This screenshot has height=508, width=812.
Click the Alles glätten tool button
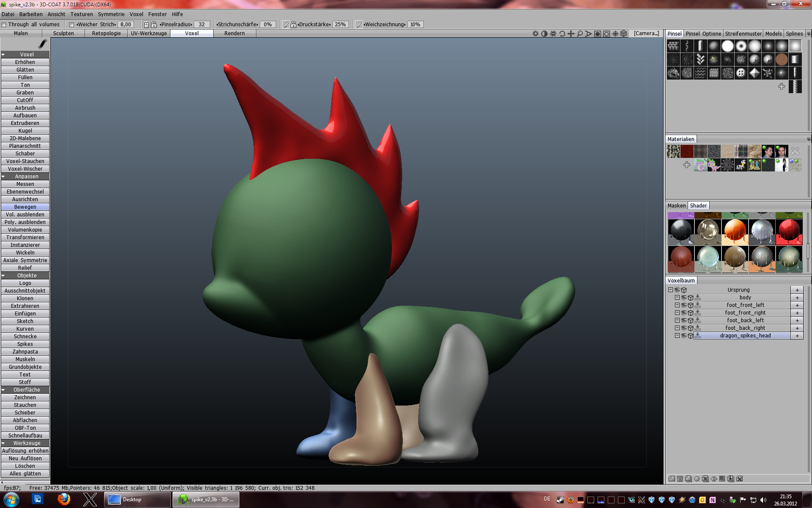[25, 474]
